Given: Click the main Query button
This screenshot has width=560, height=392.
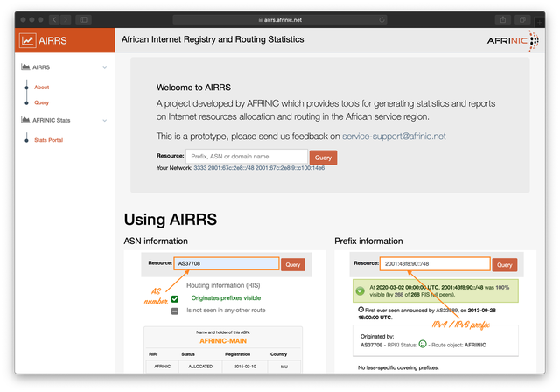Looking at the screenshot, I should pos(323,157).
